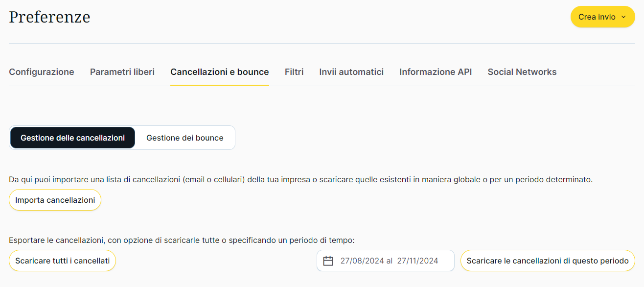Download cancellations for this period button
Screen dimensions: 644x287
point(548,261)
